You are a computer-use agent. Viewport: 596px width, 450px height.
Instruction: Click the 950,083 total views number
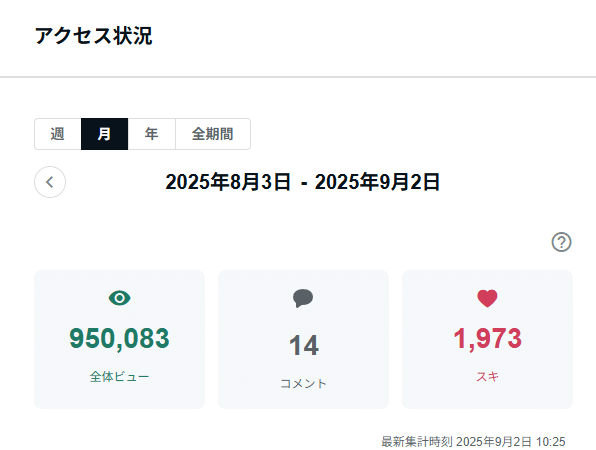pos(119,338)
